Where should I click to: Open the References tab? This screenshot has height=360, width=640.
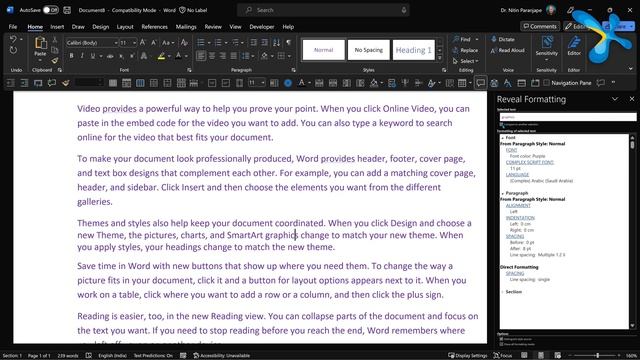pyautogui.click(x=155, y=27)
